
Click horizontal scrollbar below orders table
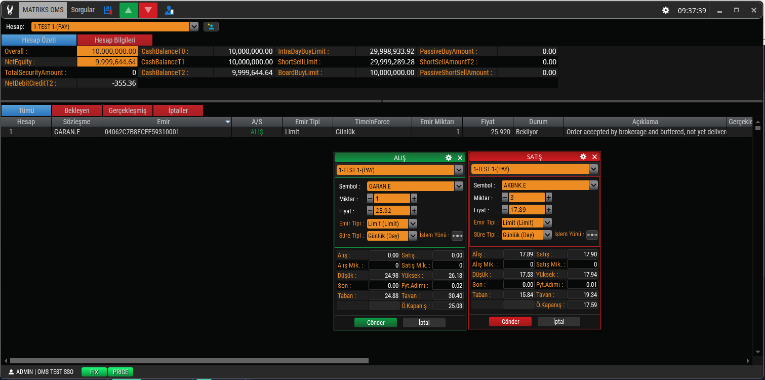186,361
